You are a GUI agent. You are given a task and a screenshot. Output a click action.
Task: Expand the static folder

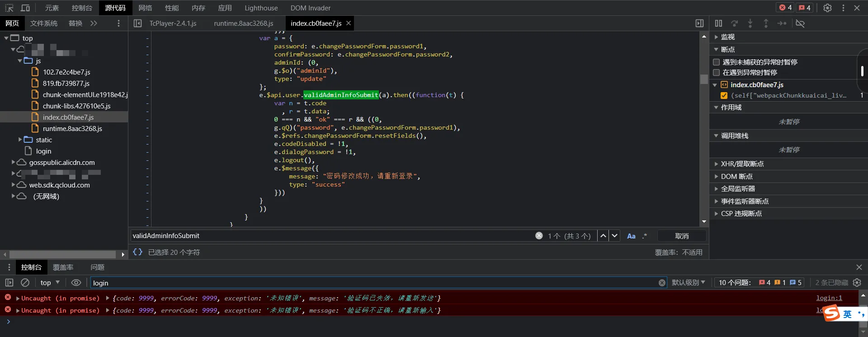[20, 140]
